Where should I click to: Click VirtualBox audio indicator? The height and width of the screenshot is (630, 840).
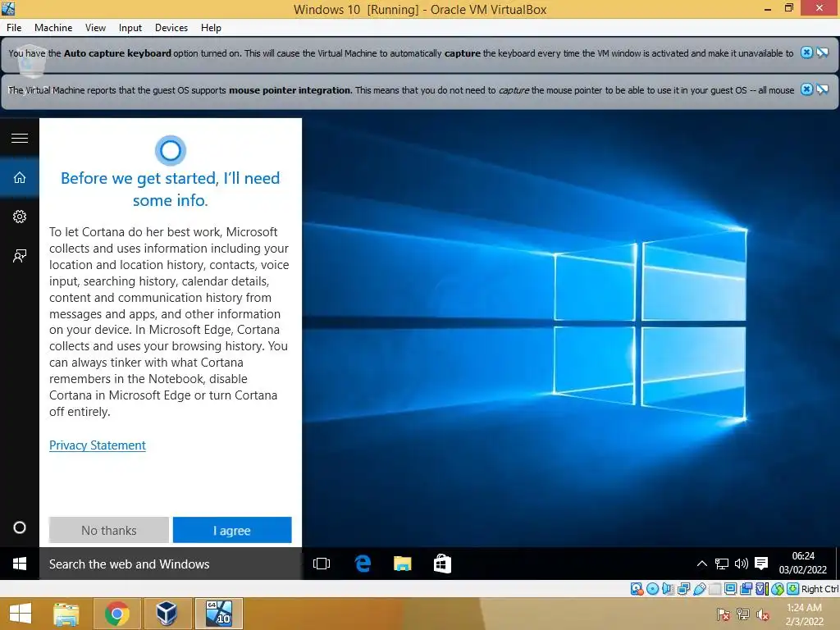pyautogui.click(x=668, y=589)
